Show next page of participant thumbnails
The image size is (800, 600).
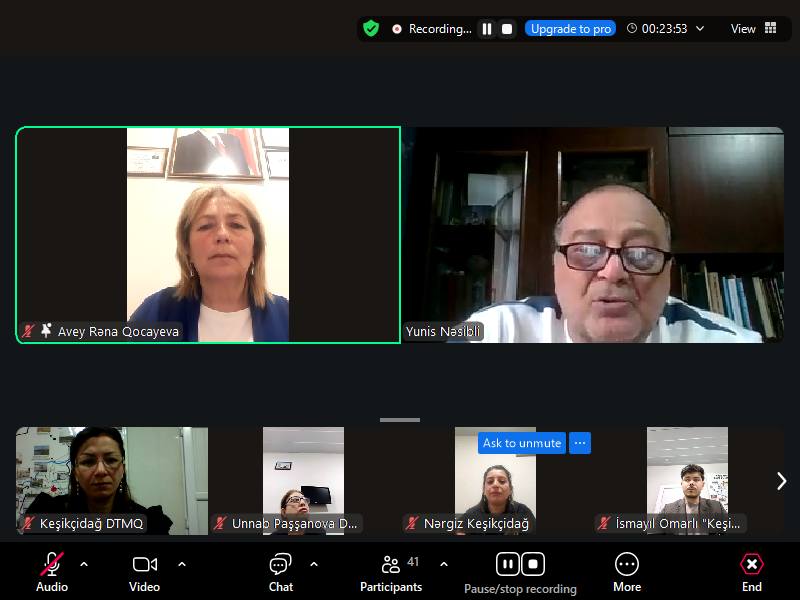tap(781, 481)
